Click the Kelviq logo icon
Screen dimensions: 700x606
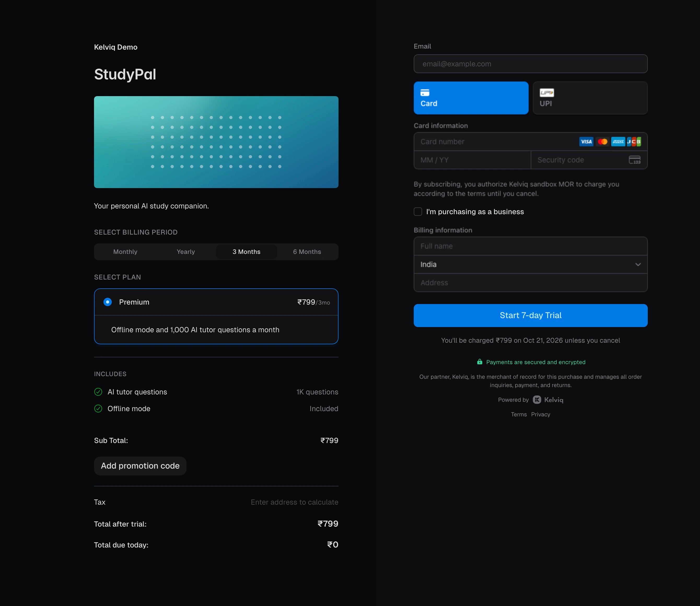click(x=537, y=400)
